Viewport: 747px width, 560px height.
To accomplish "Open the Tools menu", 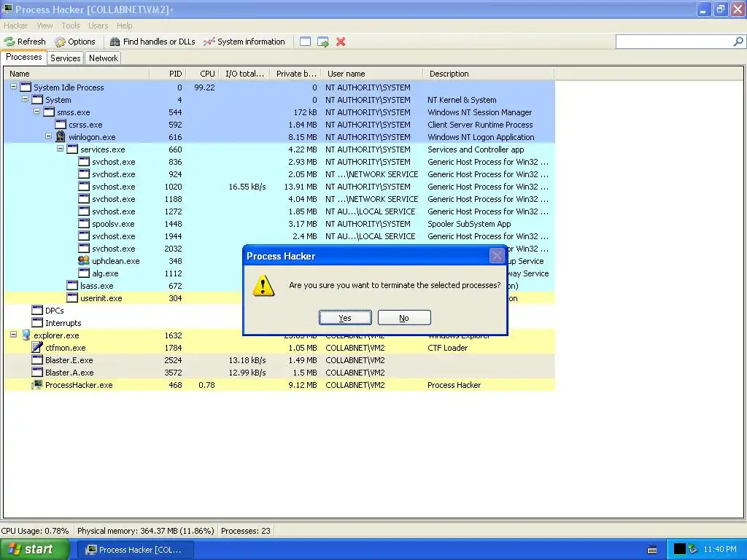I will [71, 26].
